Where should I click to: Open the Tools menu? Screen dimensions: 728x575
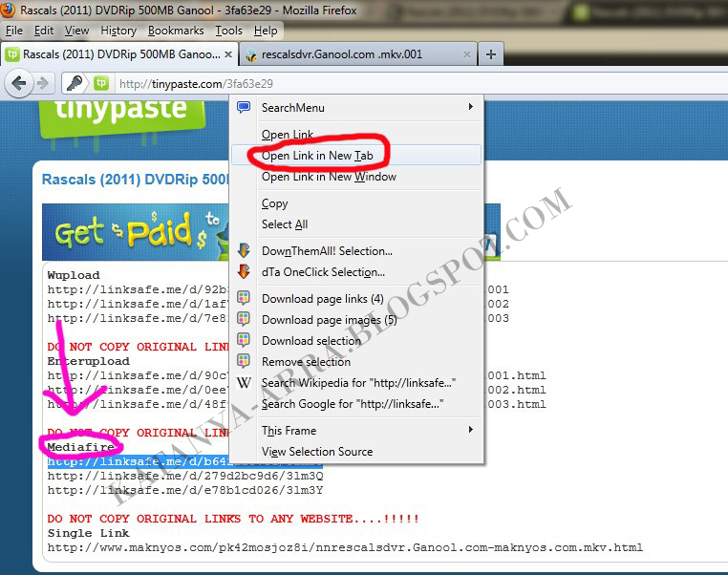228,31
